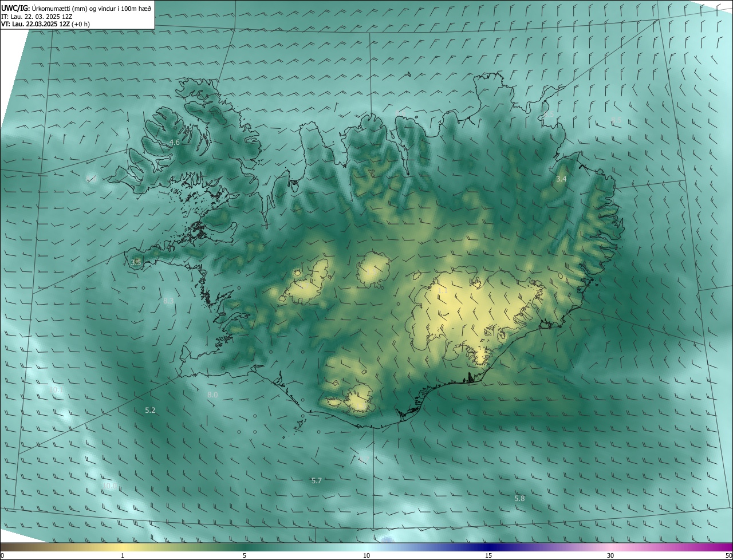
Task: Click the 10.0 value in the southwest corner
Action: coord(109,486)
